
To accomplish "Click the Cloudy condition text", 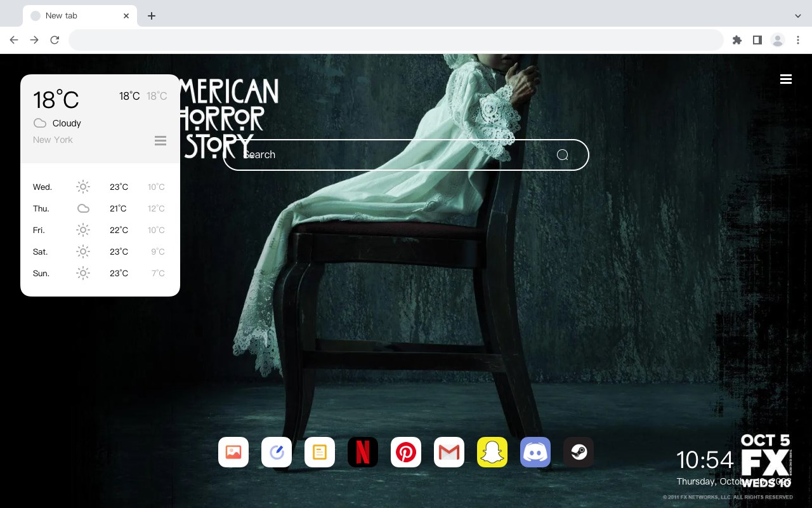I will pos(67,123).
